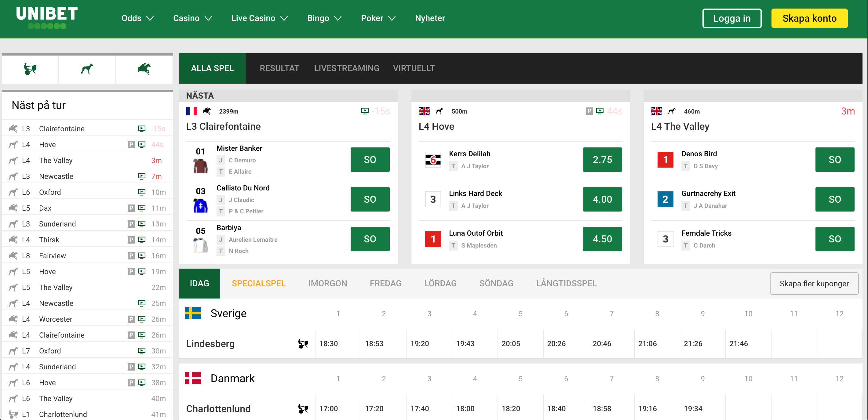
Task: Click Skapa fler kuponger button
Action: [814, 284]
